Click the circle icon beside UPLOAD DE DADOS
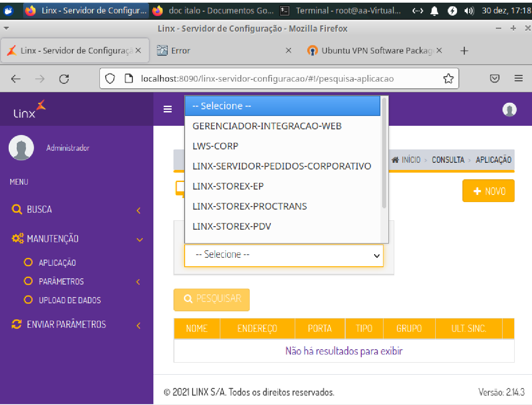 (28, 300)
